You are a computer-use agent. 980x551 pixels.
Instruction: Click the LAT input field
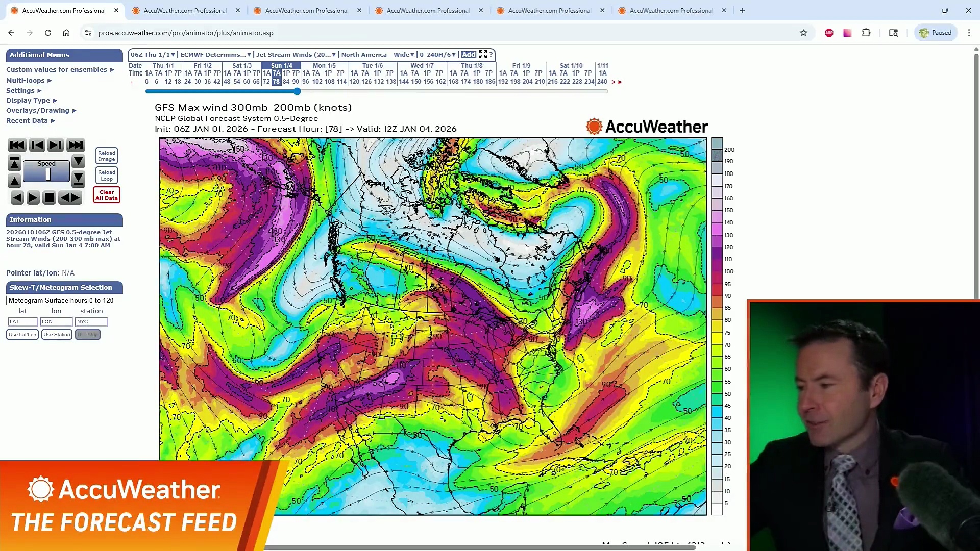coord(22,322)
